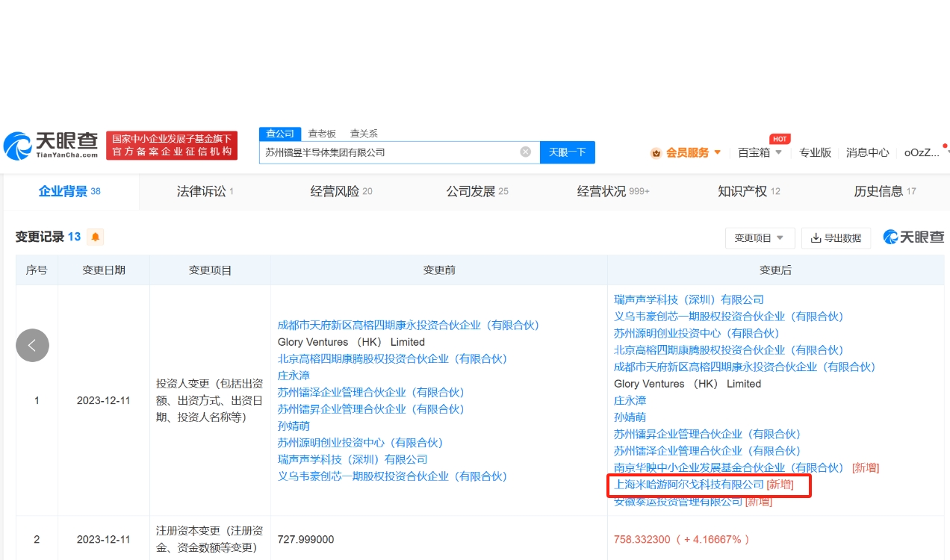Screen dimensions: 950x560
Task: Open the 变更项目 filter dropdown
Action: tap(760, 237)
